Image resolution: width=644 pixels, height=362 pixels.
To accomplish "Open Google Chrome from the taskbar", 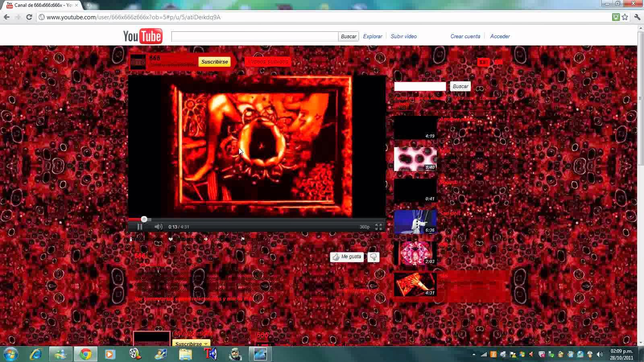I will pos(85,354).
